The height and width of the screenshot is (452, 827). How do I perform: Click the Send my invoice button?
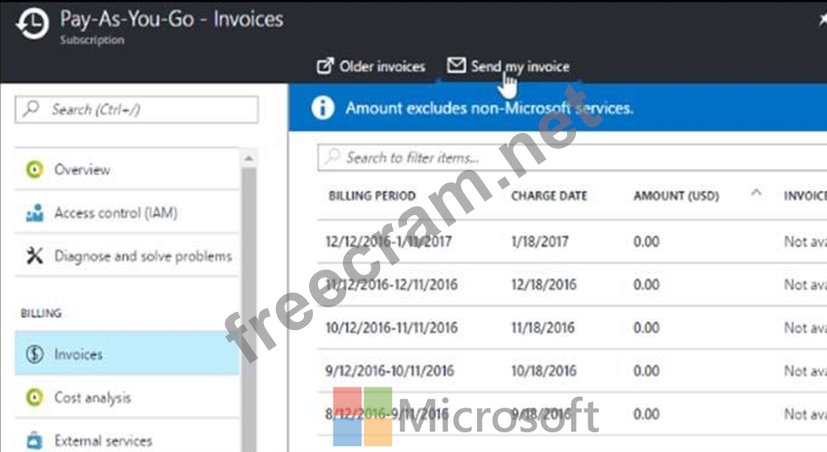(508, 66)
